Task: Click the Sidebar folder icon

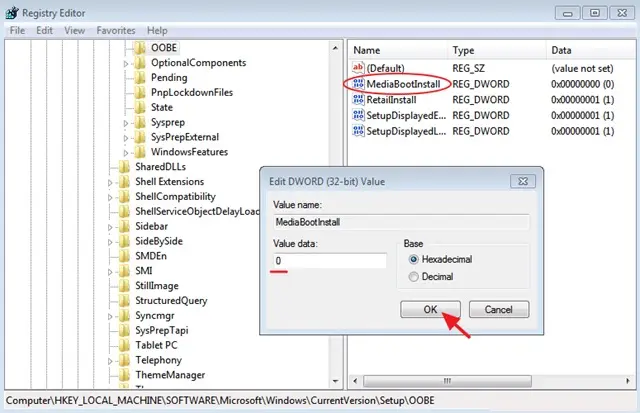Action: 124,226
